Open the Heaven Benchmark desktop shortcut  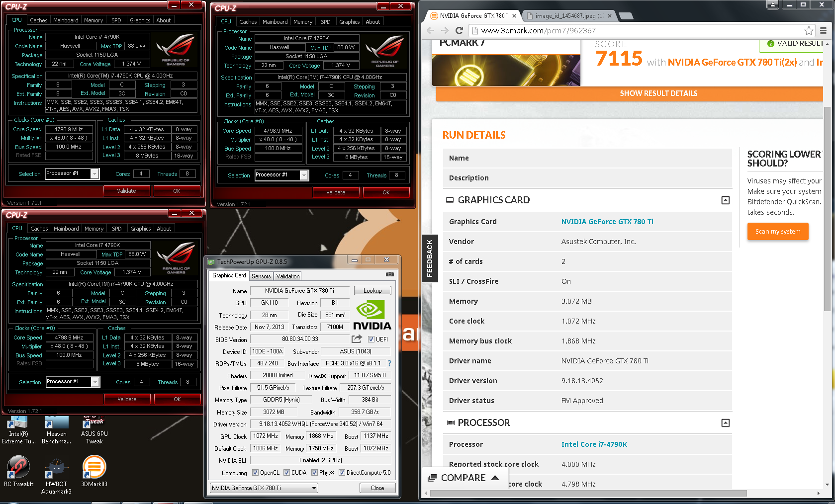point(56,430)
